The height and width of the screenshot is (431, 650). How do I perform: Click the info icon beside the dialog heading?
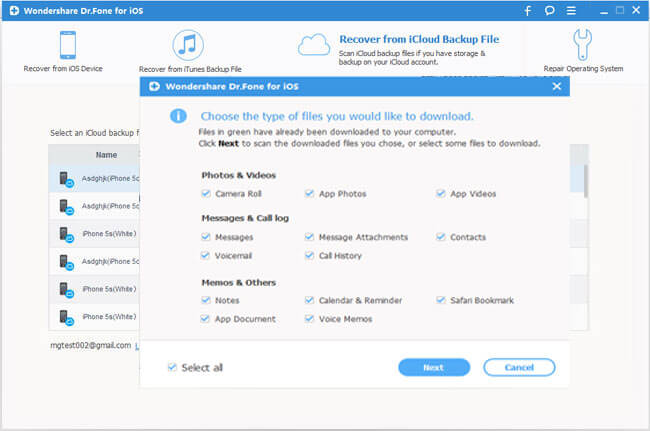178,116
